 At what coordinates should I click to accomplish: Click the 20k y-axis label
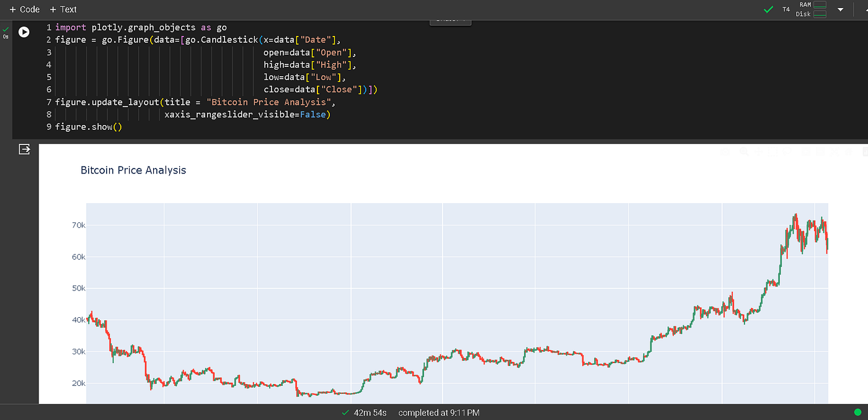click(79, 383)
